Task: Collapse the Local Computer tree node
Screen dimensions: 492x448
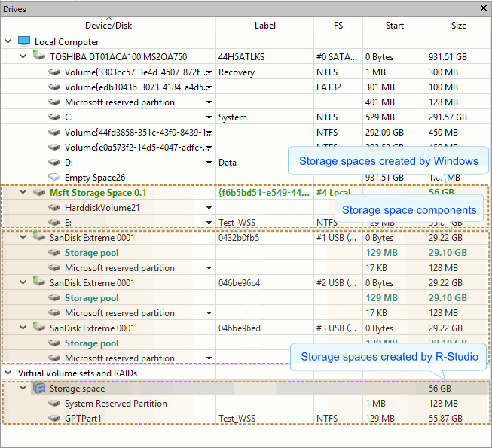Action: (x=8, y=41)
